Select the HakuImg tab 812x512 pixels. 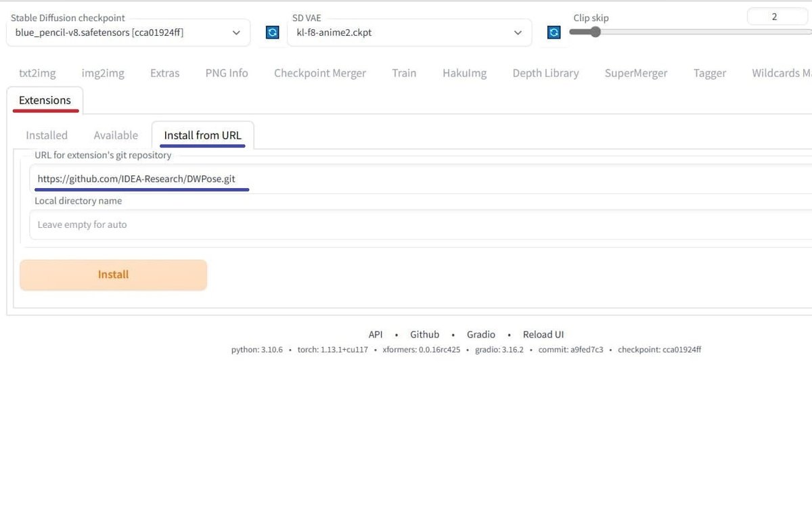pos(464,72)
